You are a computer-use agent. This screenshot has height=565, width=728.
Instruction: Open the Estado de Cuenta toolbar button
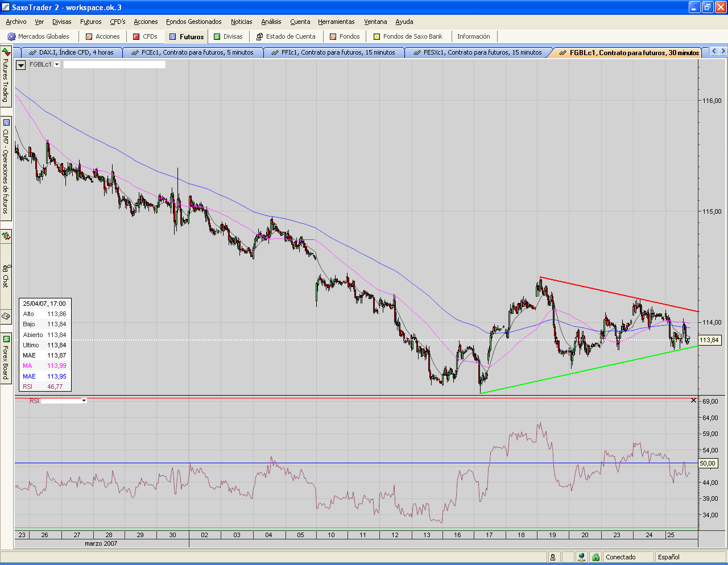(286, 36)
